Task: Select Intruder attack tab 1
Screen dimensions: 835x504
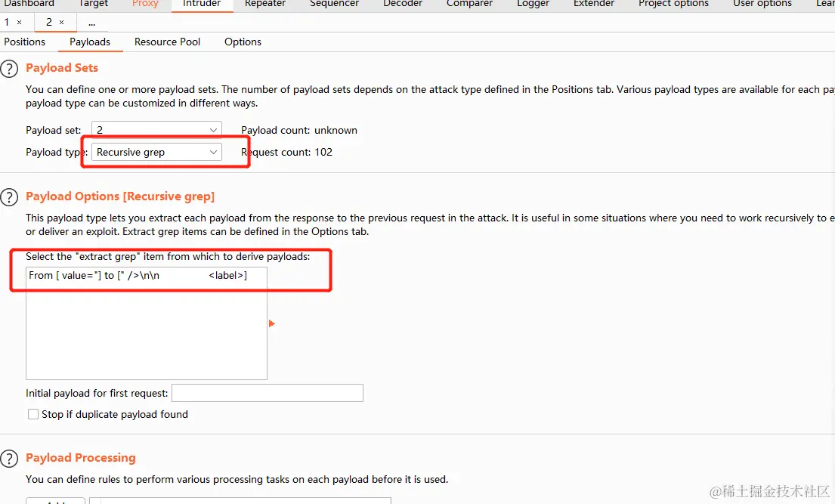Action: pos(7,23)
